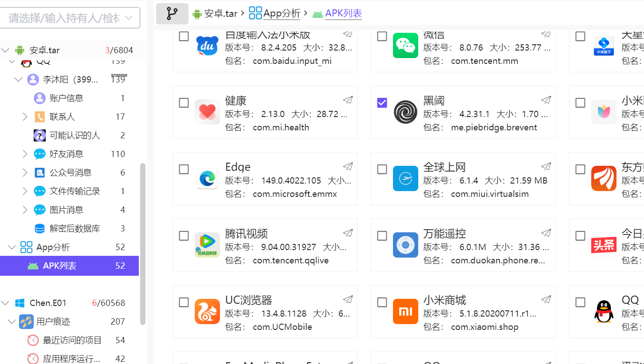Click package name me.piebridge.brevent

pos(494,127)
